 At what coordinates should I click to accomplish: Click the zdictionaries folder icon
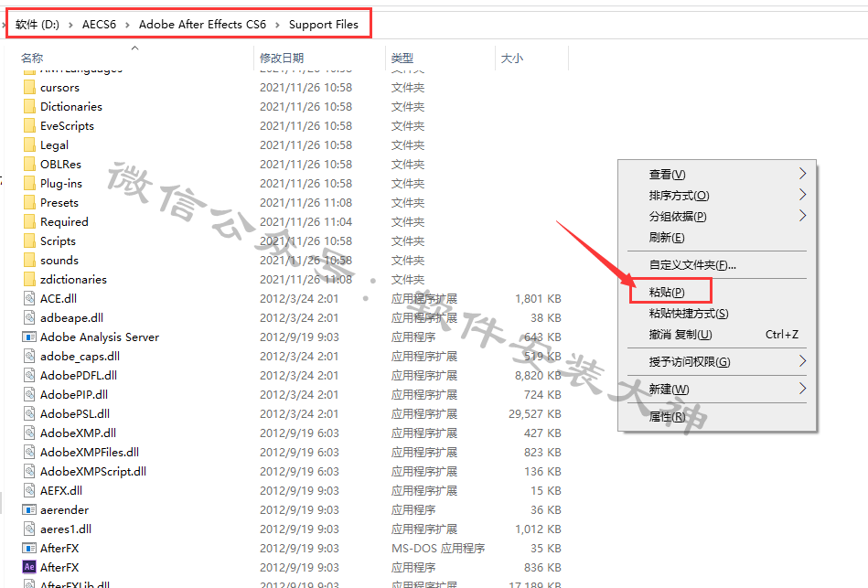point(29,279)
